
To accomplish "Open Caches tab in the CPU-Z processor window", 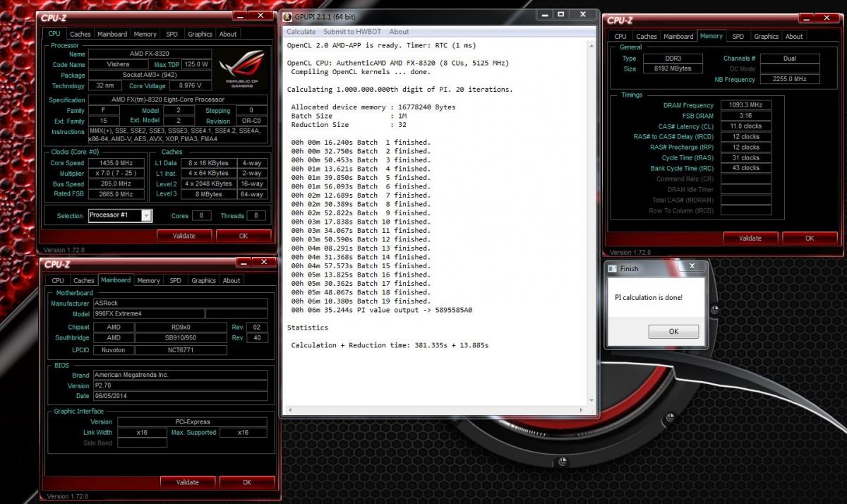I will 80,34.
